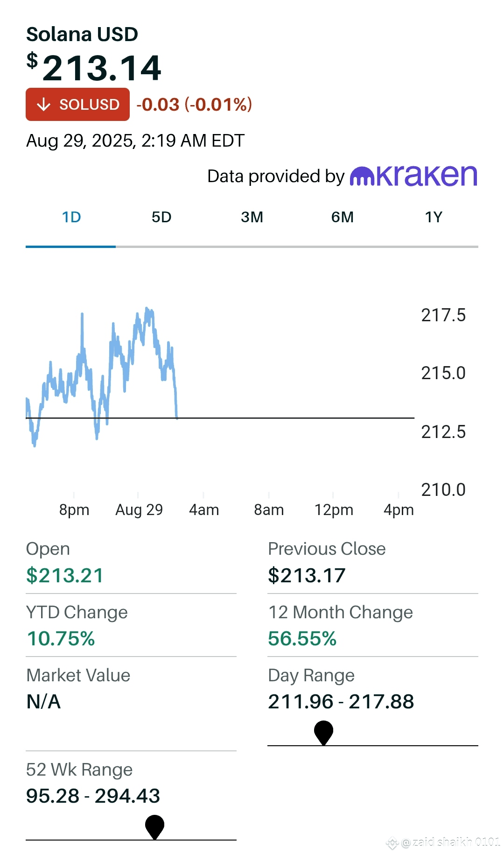Click the YTD Change 10.75% value
504x855 pixels.
(x=61, y=638)
